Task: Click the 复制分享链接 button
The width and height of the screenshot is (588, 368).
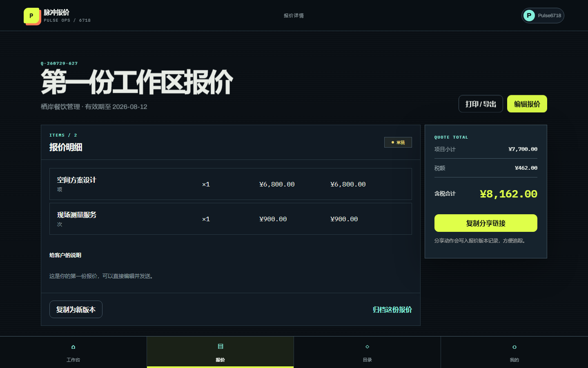Action: point(486,223)
